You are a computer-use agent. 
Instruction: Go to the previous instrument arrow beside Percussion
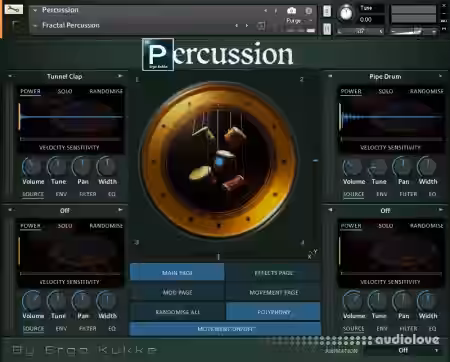tap(265, 10)
